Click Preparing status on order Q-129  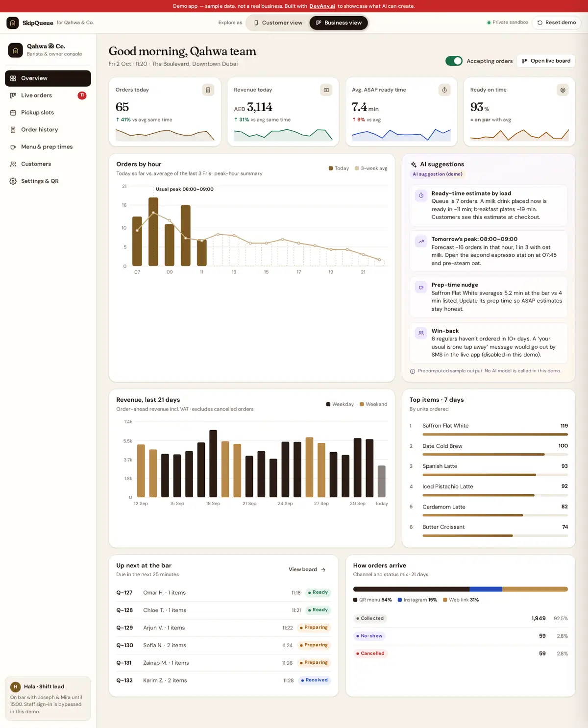pyautogui.click(x=314, y=628)
